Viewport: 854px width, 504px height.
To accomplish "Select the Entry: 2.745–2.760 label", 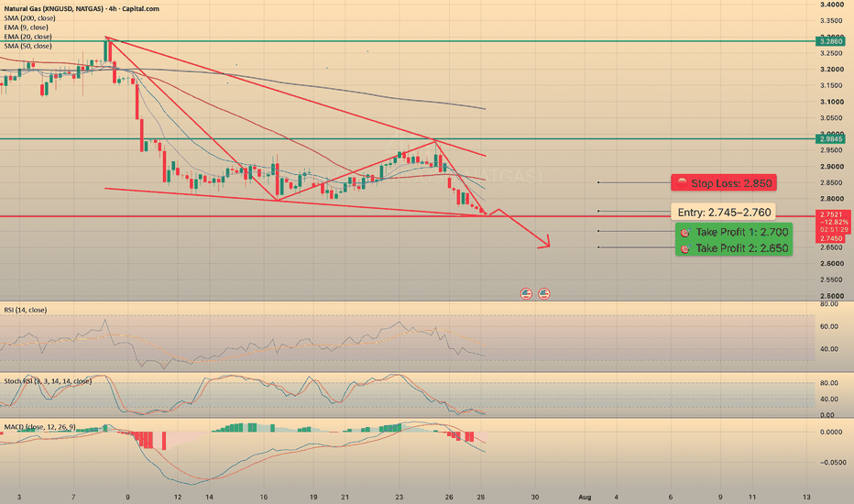I will (724, 212).
